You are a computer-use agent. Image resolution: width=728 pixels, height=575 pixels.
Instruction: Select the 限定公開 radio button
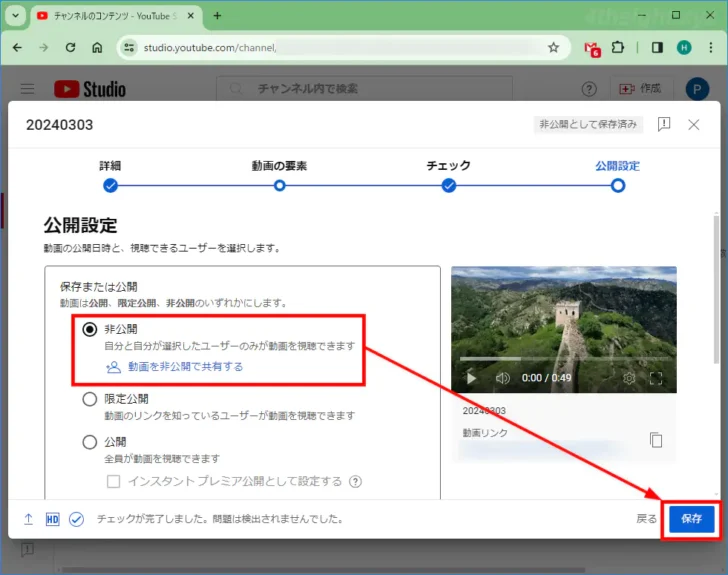pyautogui.click(x=90, y=399)
